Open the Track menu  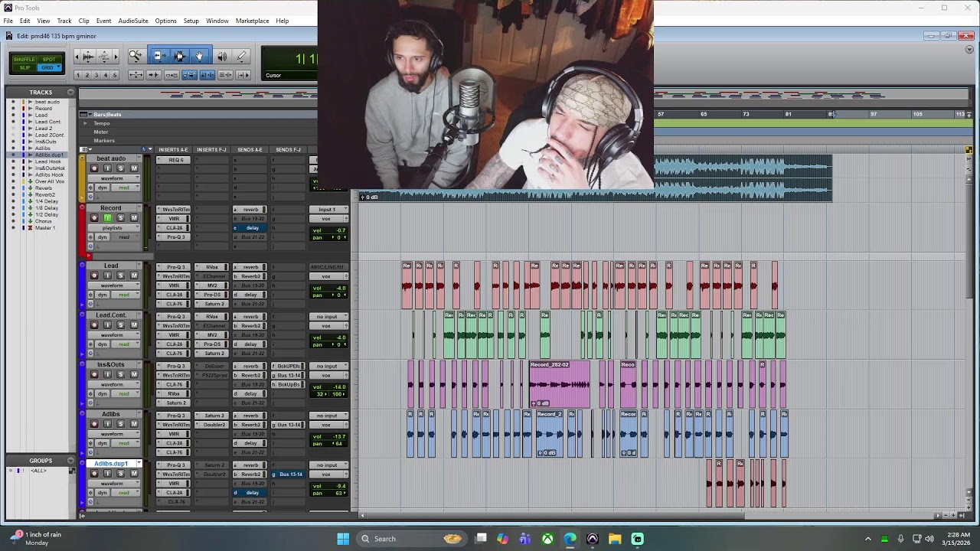(64, 21)
